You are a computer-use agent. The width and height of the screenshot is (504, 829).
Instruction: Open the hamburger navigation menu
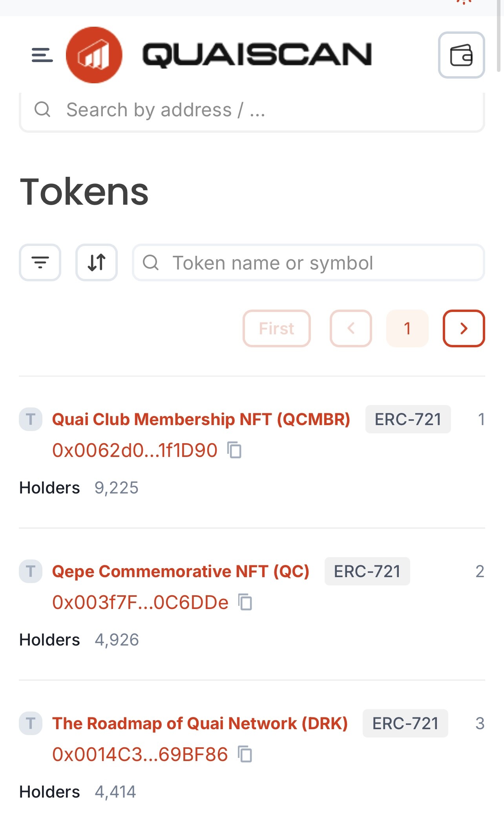42,55
